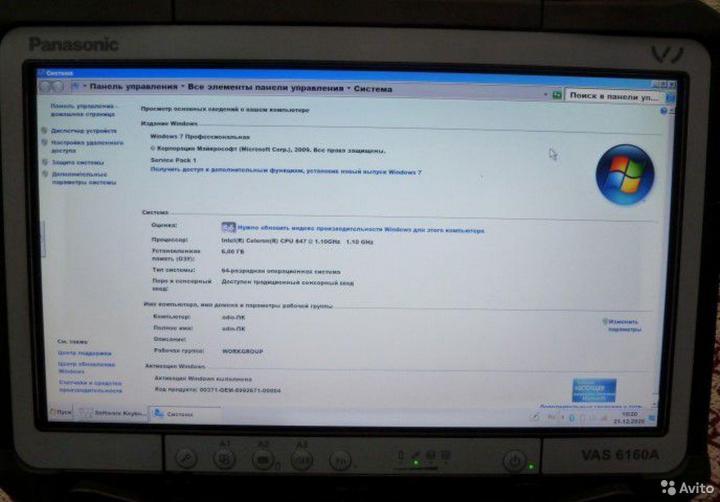Image resolution: width=720 pixels, height=502 pixels.
Task: Click the Система icon in the taskbar
Action: pos(158,413)
